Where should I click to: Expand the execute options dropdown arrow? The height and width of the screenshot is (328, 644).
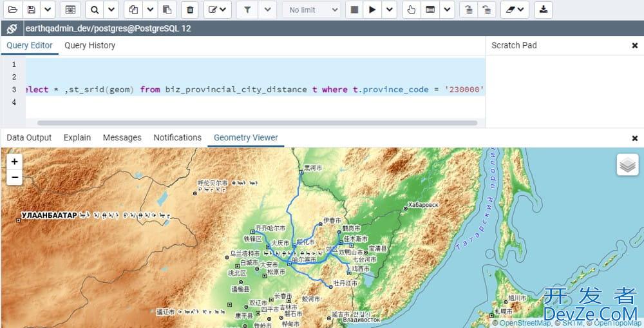pyautogui.click(x=389, y=10)
